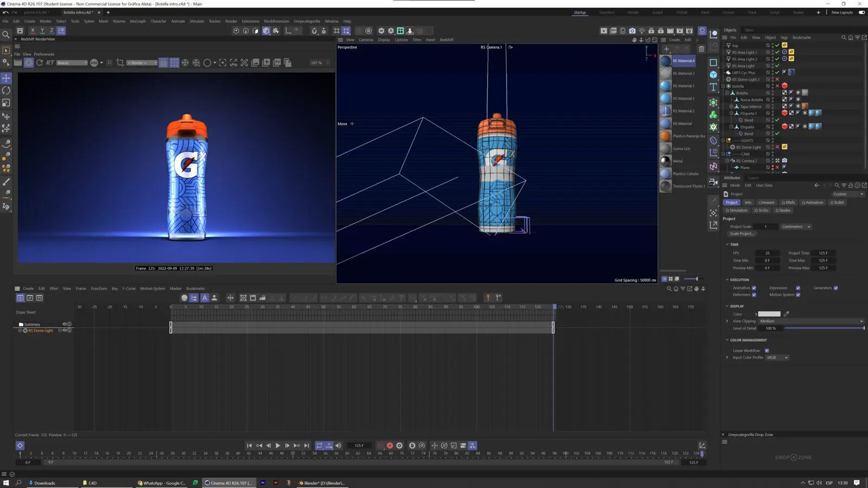
Task: Click the play IPR button in RenderView
Action: coord(29,63)
